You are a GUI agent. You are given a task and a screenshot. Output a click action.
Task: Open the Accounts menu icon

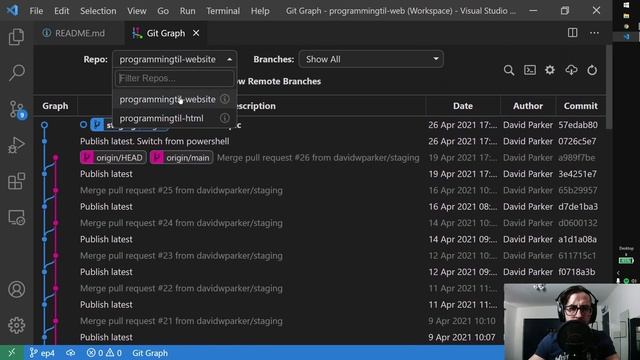[x=16, y=289]
